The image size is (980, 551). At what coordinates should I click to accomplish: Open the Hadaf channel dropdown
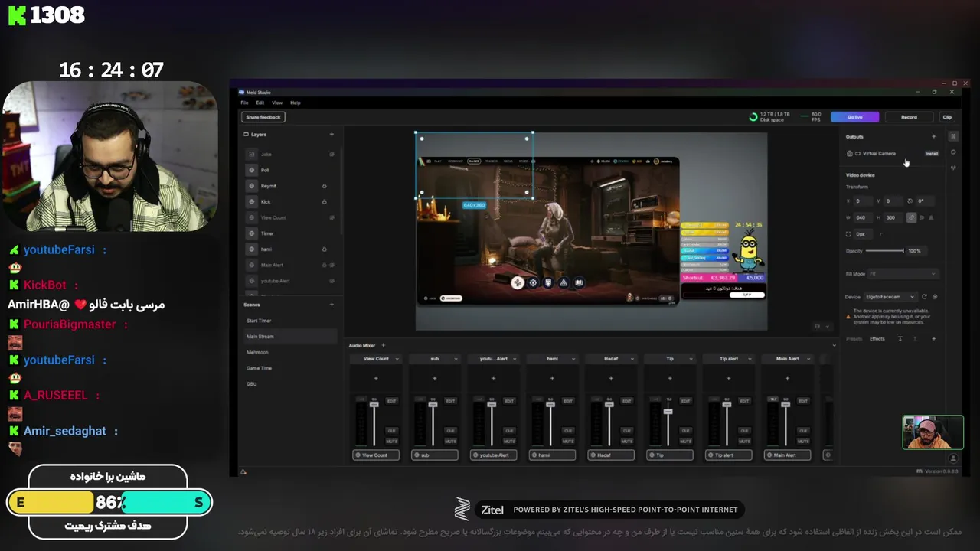[x=632, y=358]
